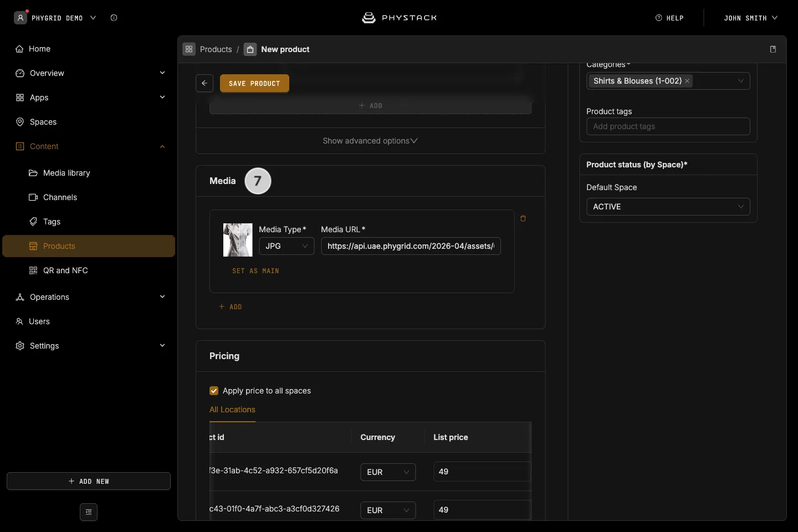
Task: Open Media library in the sidebar
Action: pos(89,173)
